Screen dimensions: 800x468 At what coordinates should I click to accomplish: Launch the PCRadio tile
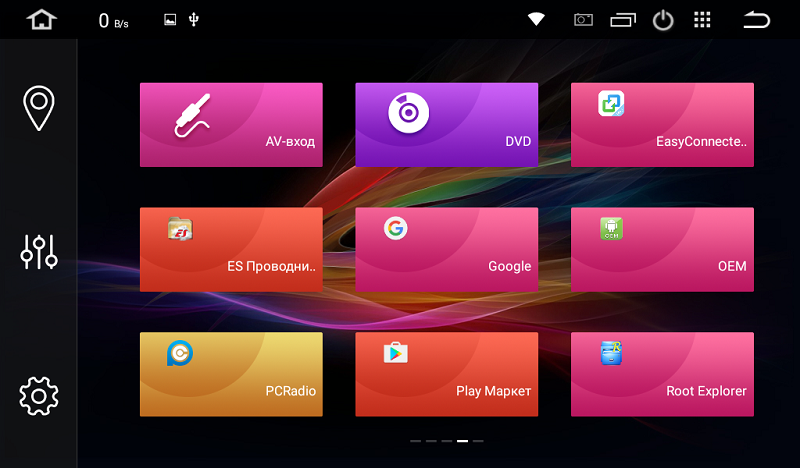tap(231, 374)
